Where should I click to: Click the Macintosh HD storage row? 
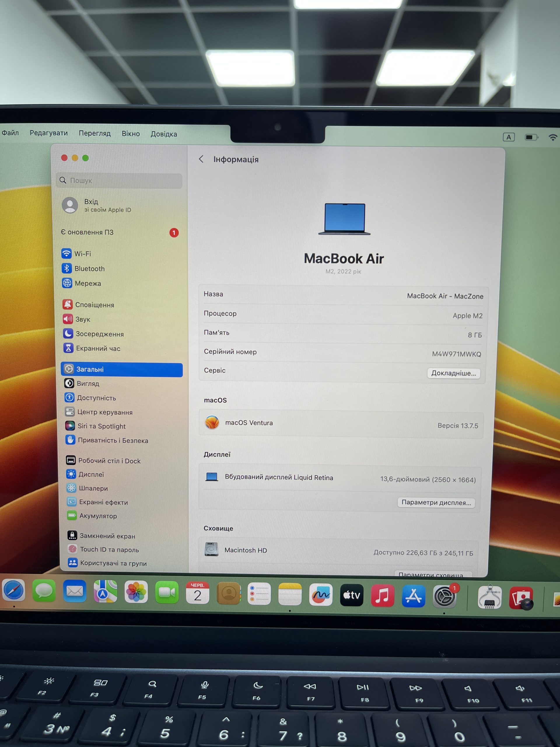[x=339, y=551]
